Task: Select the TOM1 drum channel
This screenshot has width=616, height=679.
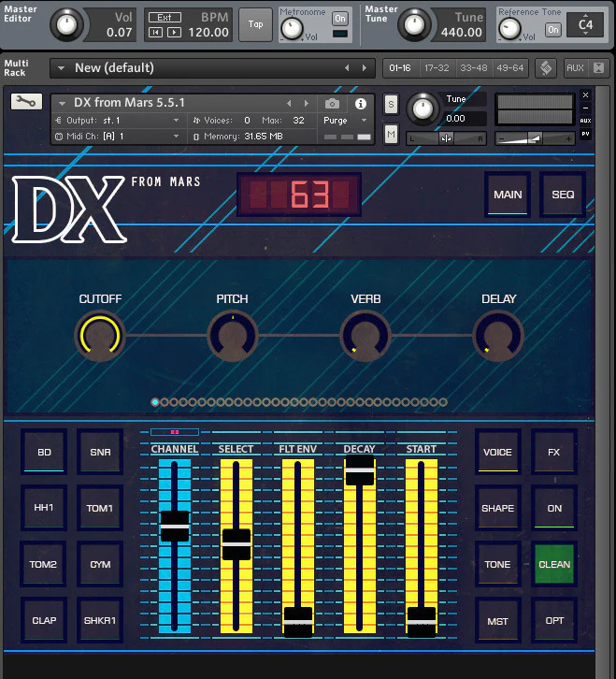Action: 100,508
